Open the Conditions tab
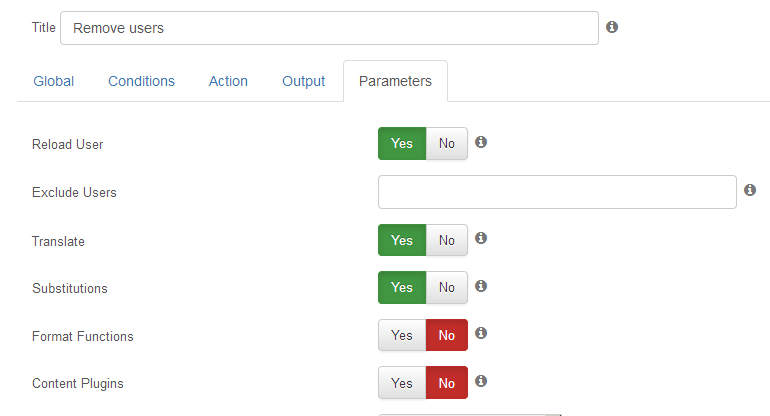 coord(141,81)
